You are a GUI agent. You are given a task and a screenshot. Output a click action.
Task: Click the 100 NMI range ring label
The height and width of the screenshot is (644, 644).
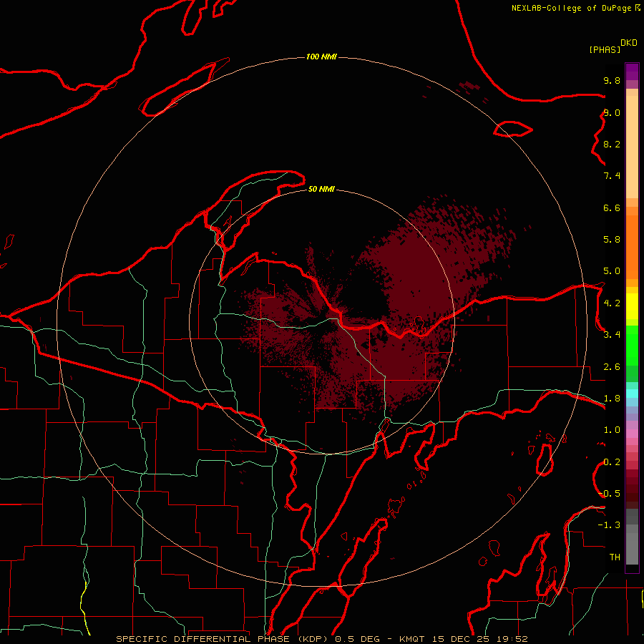pyautogui.click(x=321, y=57)
